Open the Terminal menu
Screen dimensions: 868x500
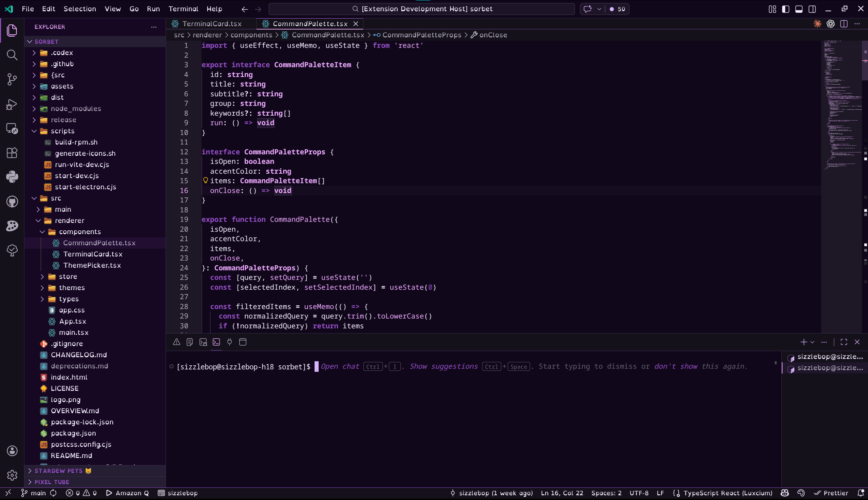pyautogui.click(x=183, y=9)
